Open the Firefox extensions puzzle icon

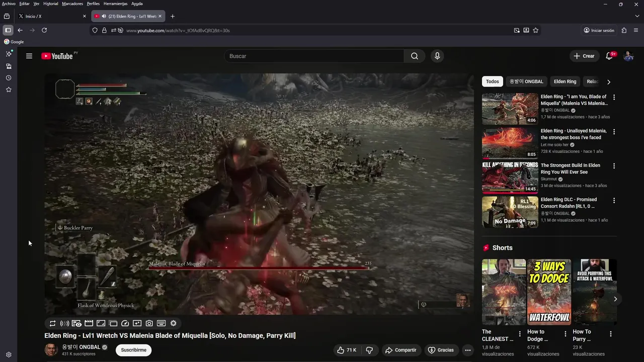pos(624,30)
